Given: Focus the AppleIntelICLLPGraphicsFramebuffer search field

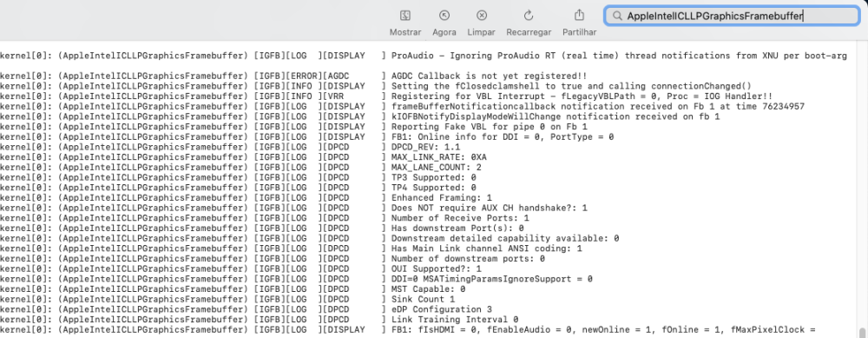Looking at the screenshot, I should click(x=732, y=16).
